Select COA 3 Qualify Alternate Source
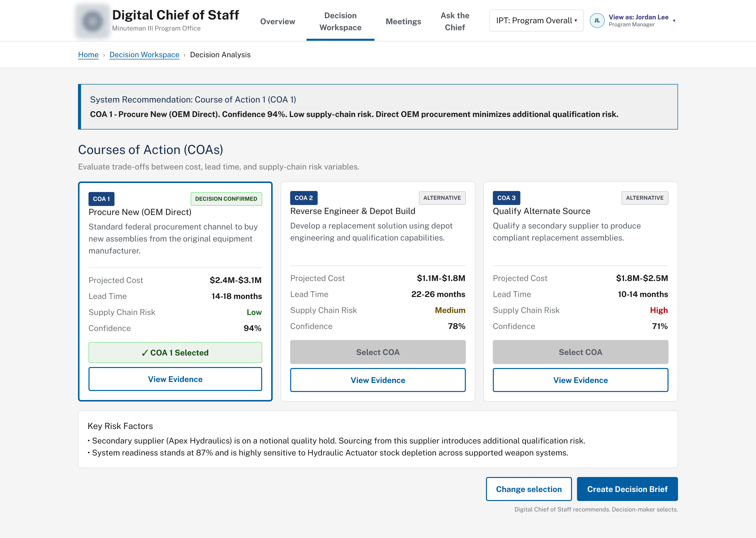Image resolution: width=756 pixels, height=538 pixels. click(580, 352)
